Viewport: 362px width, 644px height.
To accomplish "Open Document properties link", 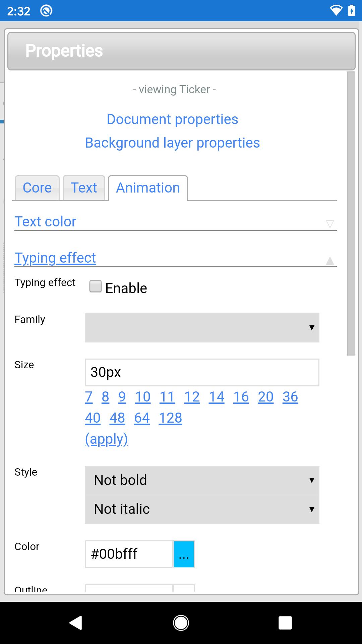I will [172, 119].
